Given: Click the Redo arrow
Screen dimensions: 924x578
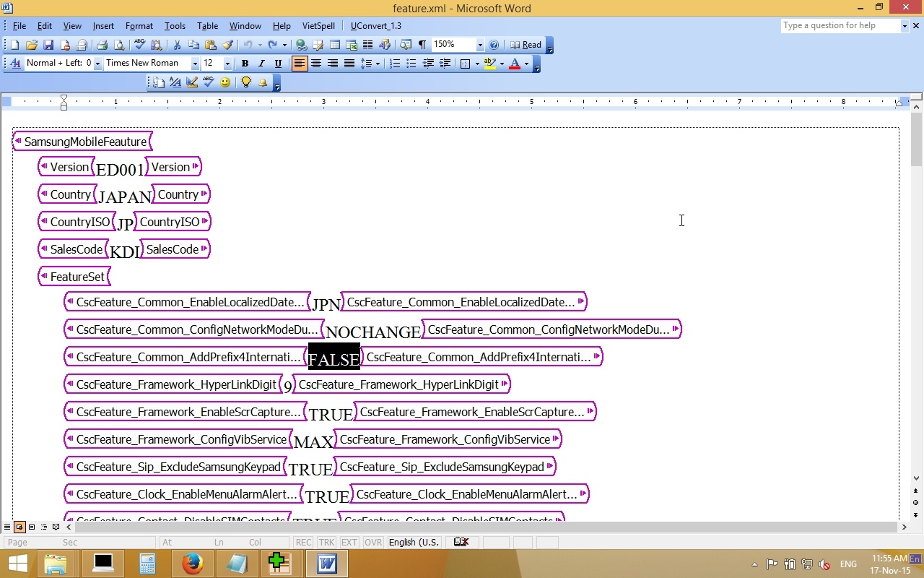Looking at the screenshot, I should tap(273, 45).
